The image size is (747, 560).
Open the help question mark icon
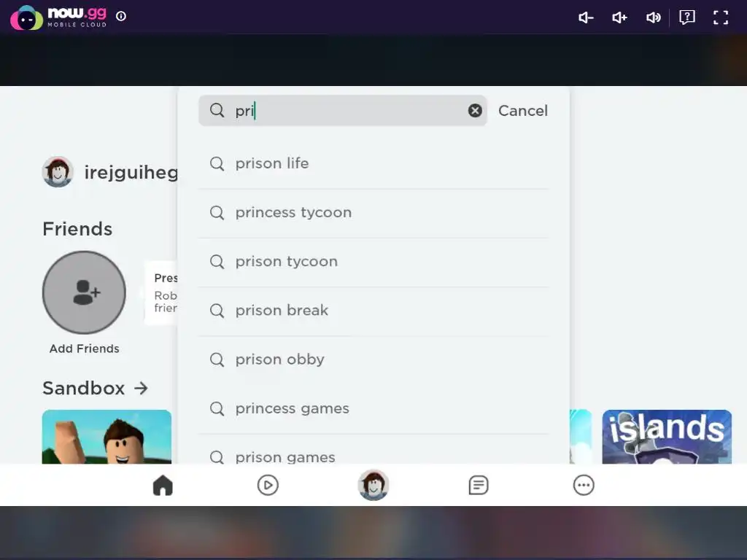coord(687,17)
